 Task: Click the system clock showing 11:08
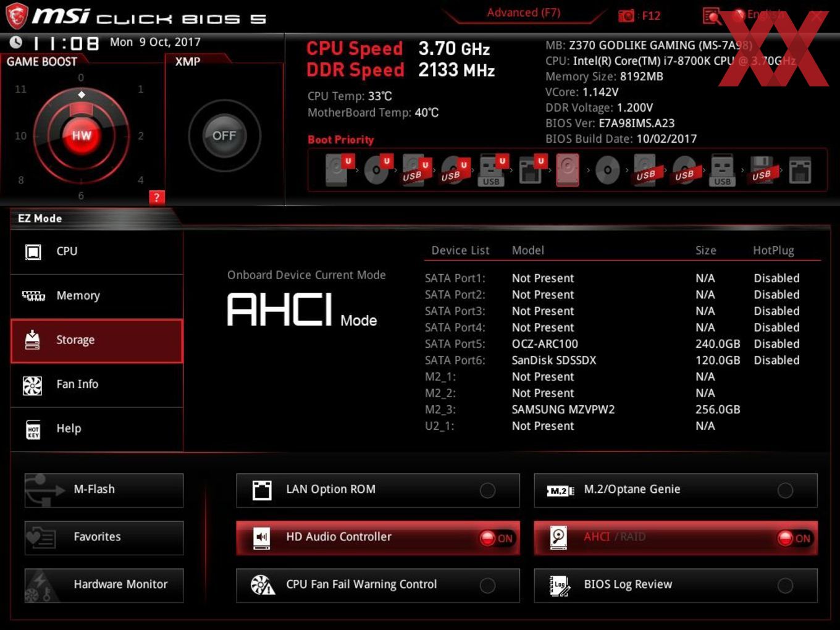point(65,43)
